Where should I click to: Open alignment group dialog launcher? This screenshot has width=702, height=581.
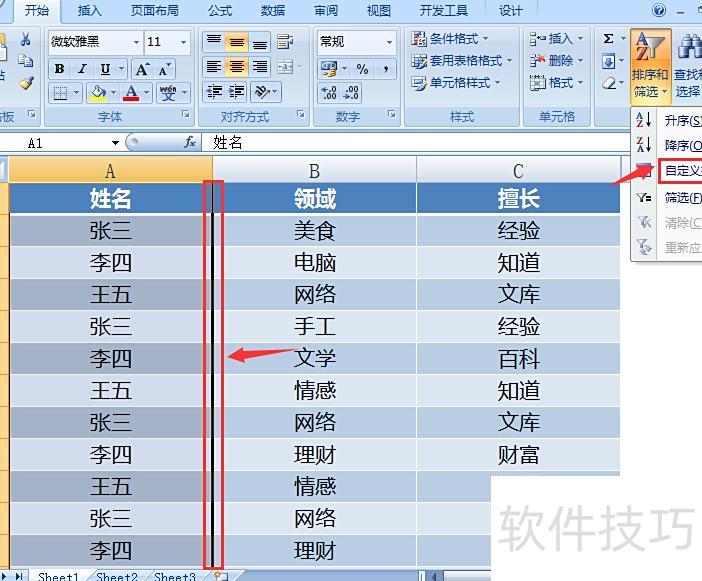point(301,115)
